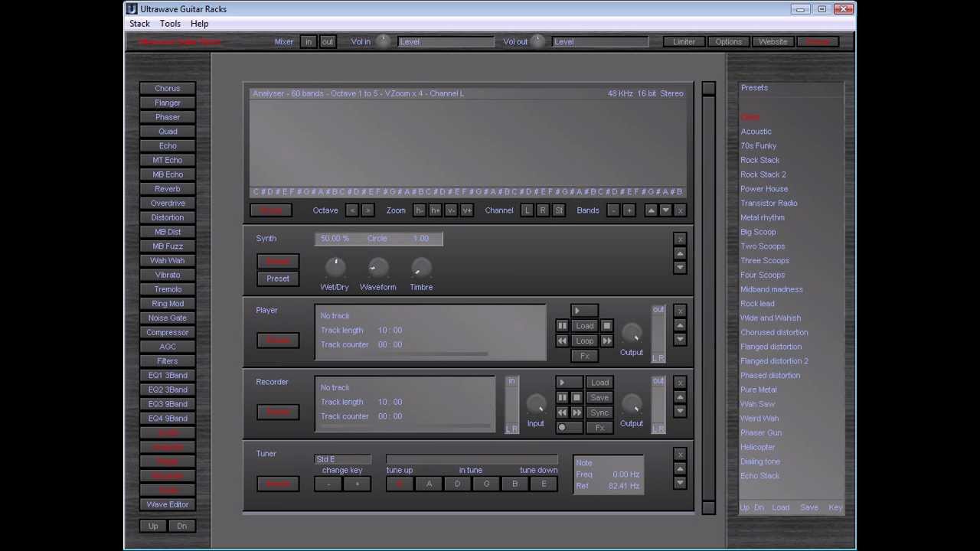Move the Tuner module up
980x551 pixels.
680,468
